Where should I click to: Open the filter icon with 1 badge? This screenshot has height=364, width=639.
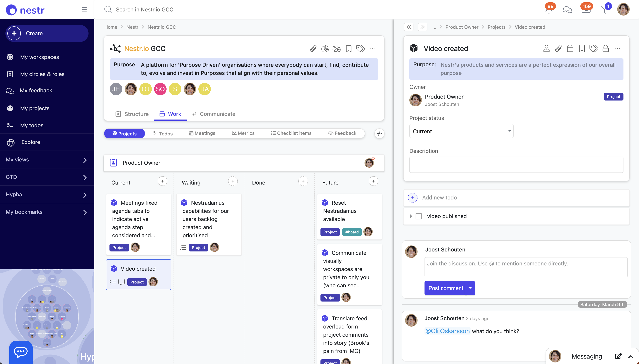[x=605, y=10]
